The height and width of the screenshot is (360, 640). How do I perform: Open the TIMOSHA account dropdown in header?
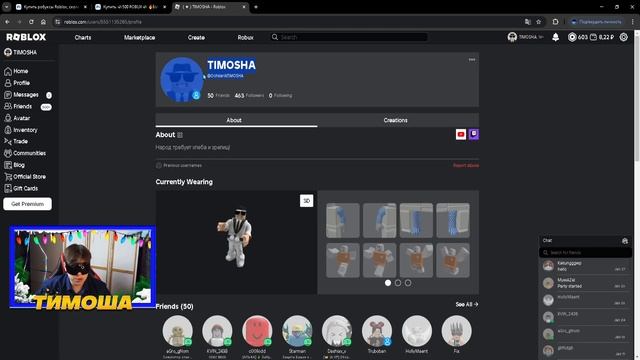point(525,37)
